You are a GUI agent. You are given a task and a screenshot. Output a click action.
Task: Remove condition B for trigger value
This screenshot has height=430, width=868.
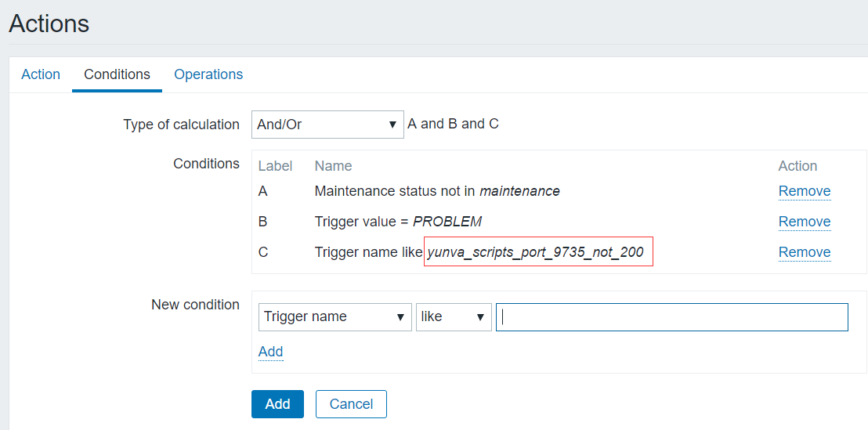pyautogui.click(x=804, y=222)
